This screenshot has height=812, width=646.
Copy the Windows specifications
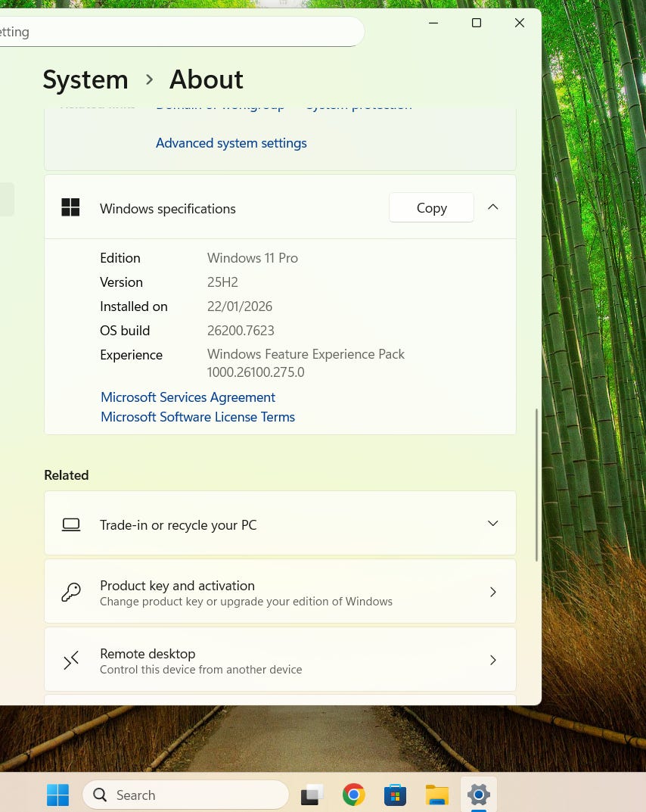coord(431,208)
